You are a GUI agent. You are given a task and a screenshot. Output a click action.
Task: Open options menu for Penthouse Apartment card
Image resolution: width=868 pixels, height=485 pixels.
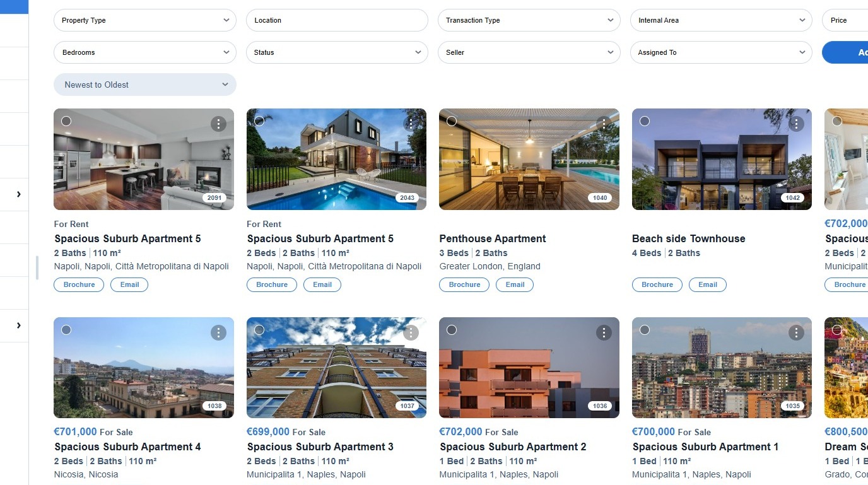tap(604, 124)
